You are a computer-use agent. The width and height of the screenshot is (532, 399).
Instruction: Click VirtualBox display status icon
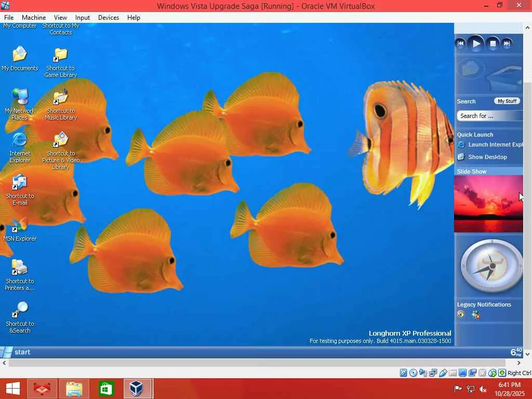[462, 373]
